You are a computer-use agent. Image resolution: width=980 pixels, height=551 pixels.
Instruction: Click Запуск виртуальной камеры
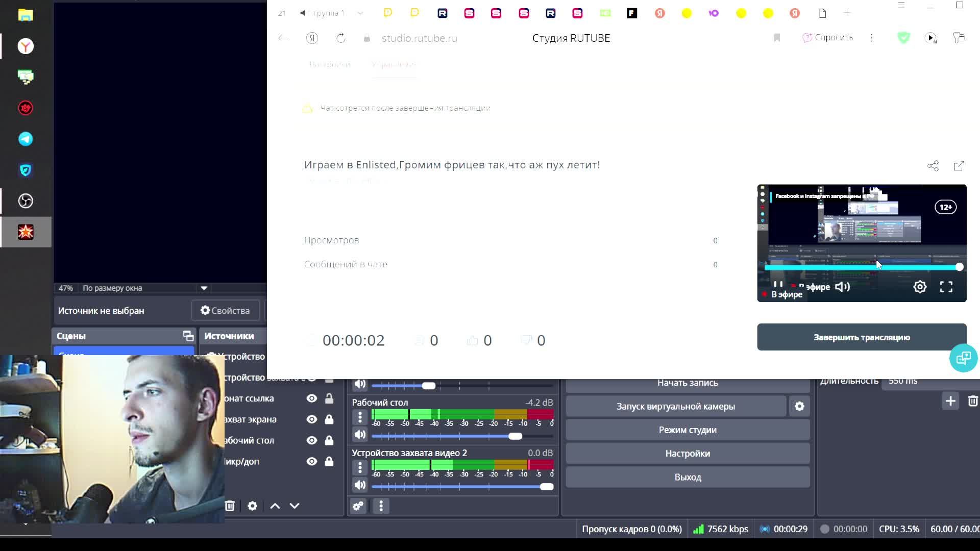coord(676,406)
